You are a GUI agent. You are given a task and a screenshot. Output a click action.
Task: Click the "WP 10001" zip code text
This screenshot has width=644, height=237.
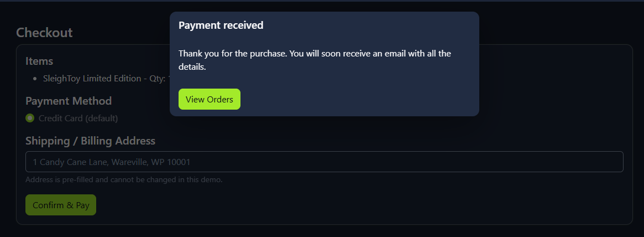tap(171, 162)
